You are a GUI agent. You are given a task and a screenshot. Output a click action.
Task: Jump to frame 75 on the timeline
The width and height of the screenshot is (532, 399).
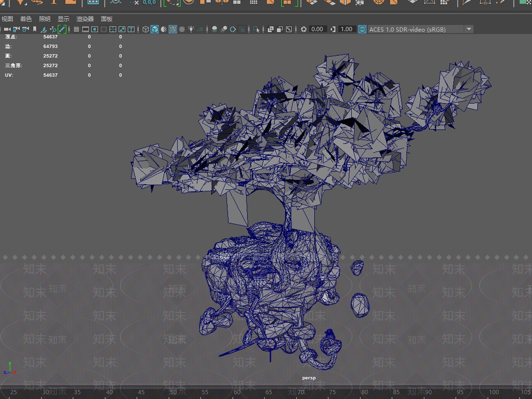(x=332, y=392)
